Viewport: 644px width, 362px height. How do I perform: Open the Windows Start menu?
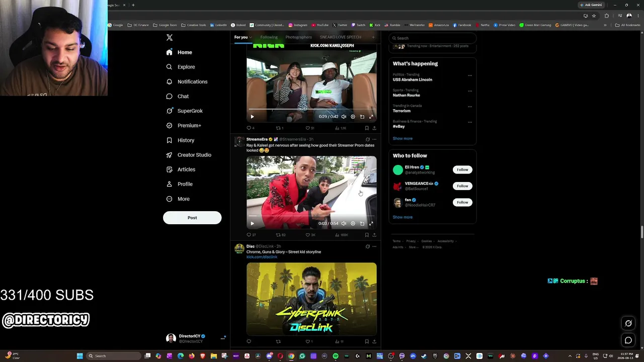point(79,356)
